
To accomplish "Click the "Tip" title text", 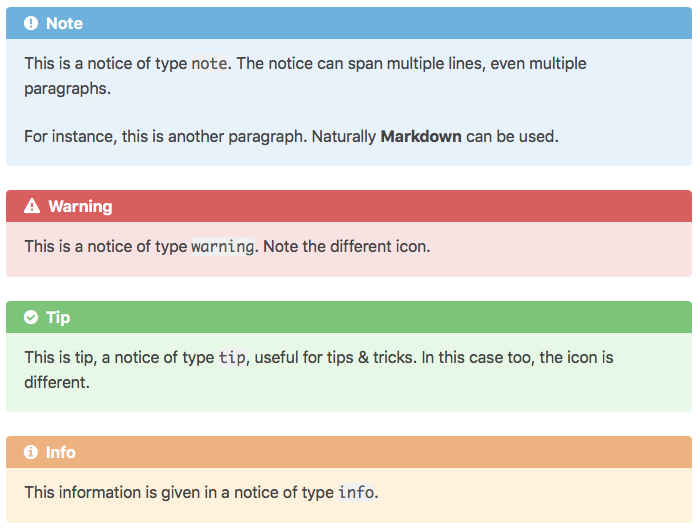I will (x=58, y=317).
